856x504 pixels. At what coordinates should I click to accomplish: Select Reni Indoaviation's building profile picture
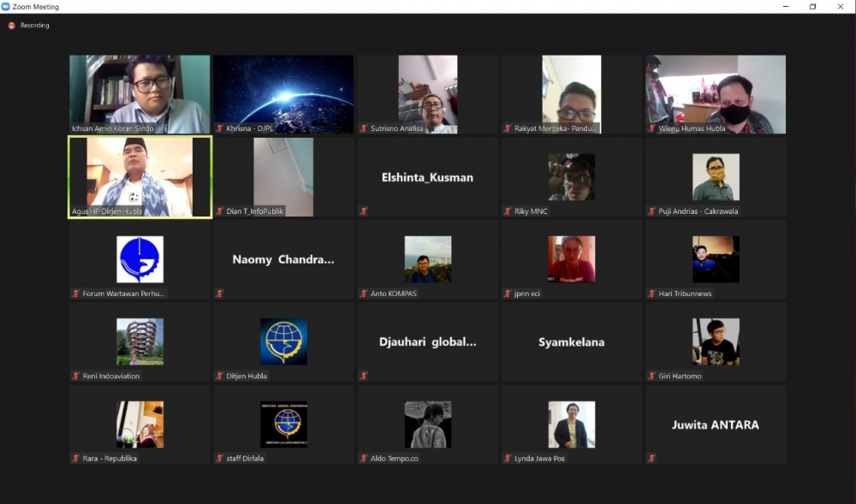click(140, 342)
